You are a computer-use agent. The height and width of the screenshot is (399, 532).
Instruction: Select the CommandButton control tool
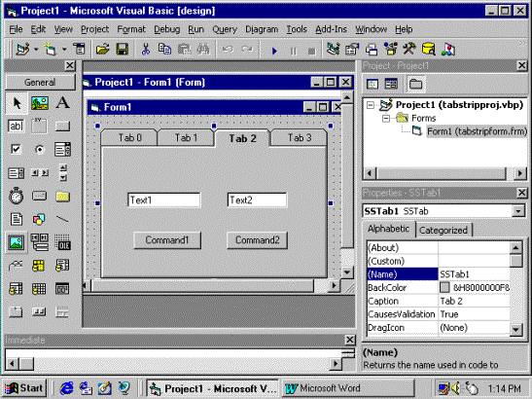(x=62, y=126)
